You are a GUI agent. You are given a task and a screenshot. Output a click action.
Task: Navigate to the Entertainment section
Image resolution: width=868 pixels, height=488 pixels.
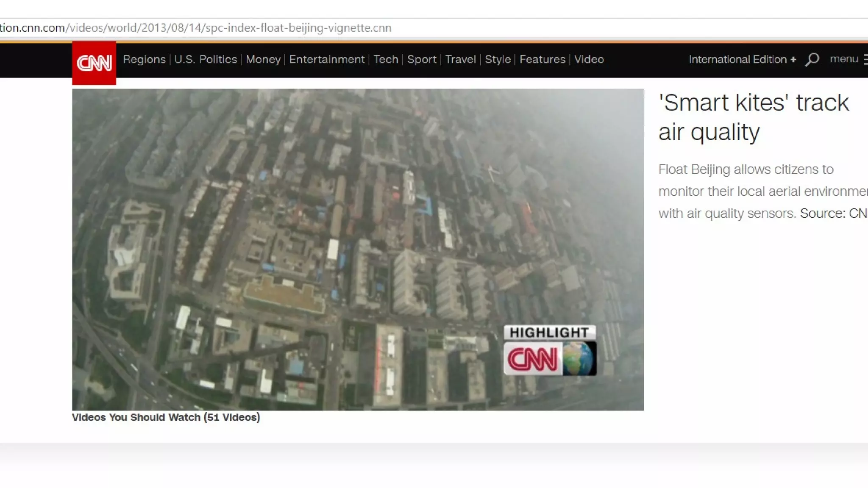(x=326, y=59)
